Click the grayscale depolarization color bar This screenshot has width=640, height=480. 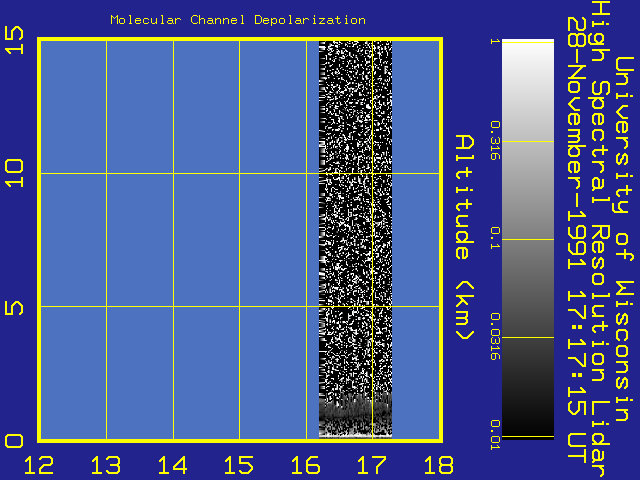click(x=528, y=239)
